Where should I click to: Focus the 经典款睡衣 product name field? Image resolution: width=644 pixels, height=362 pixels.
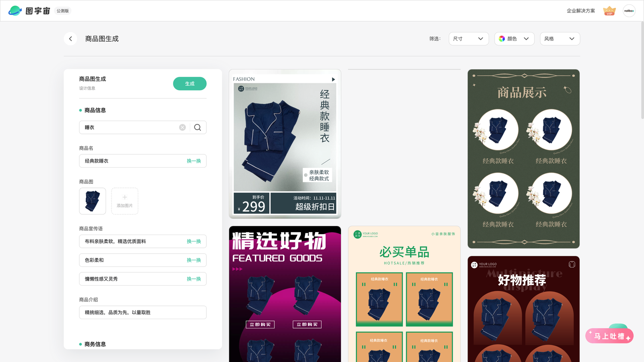coord(143,161)
